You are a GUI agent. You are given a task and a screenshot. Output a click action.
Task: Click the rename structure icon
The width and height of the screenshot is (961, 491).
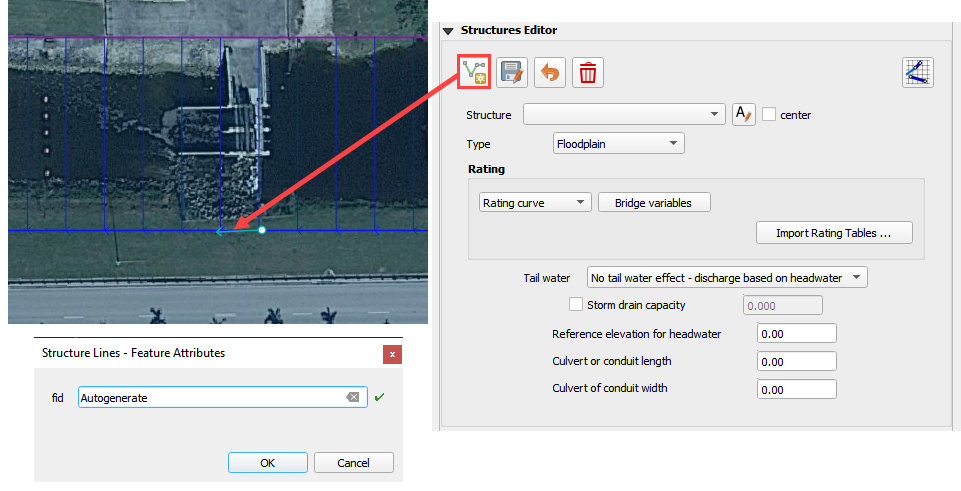point(743,114)
